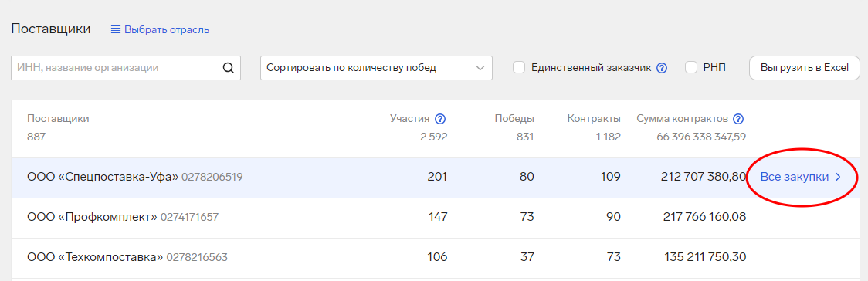Click help icon next to Сумма контрактов
Screen dimensions: 868x281
(x=738, y=118)
